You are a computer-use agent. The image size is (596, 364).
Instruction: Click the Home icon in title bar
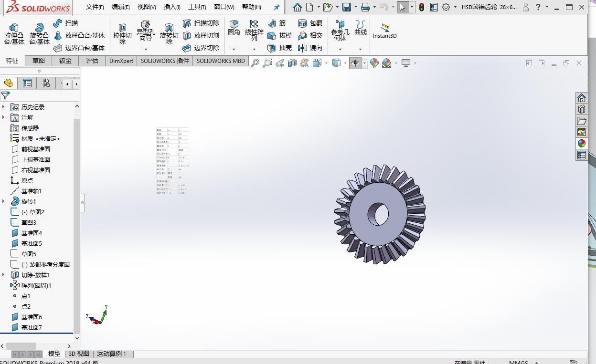click(298, 7)
